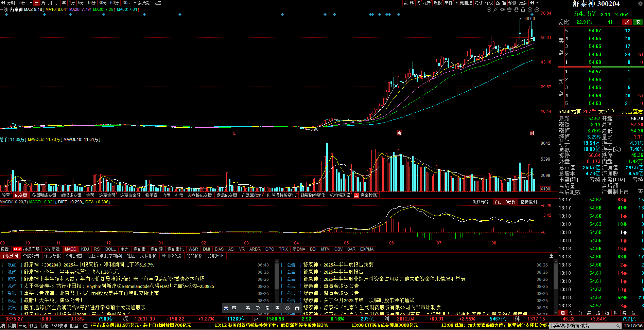Screen dimensions: 644x330
Task: Toggle the eye visibility icon above chart
Action: click(x=503, y=10)
